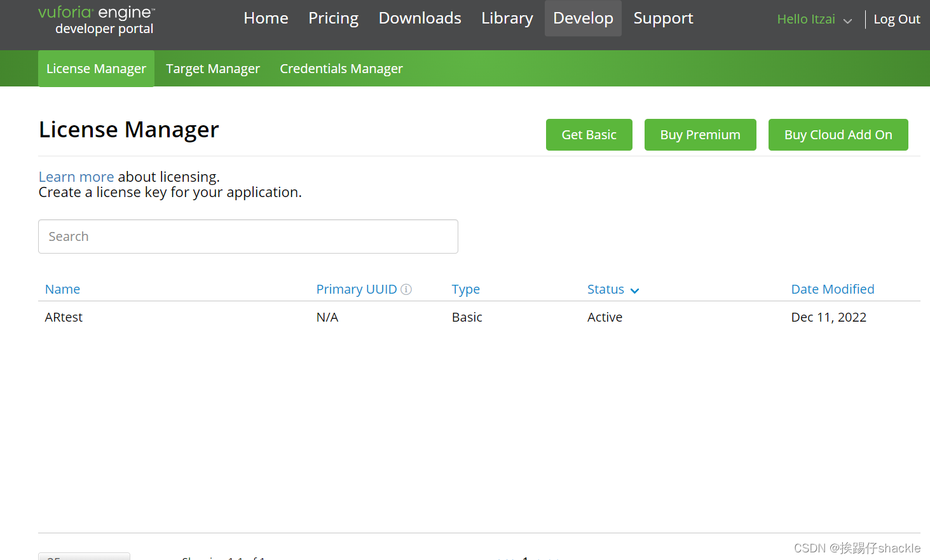930x560 pixels.
Task: Click the Vuforia engine developer portal logo
Action: point(97,20)
